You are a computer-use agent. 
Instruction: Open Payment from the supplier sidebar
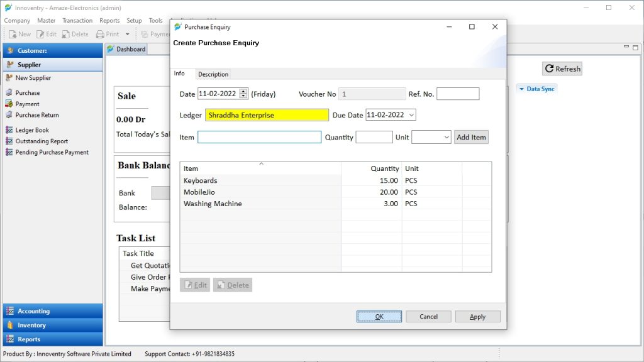click(27, 104)
